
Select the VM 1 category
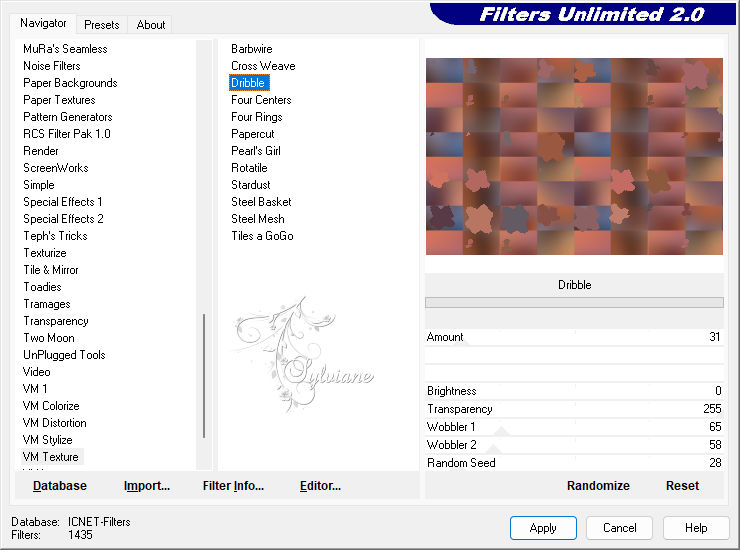click(x=35, y=389)
